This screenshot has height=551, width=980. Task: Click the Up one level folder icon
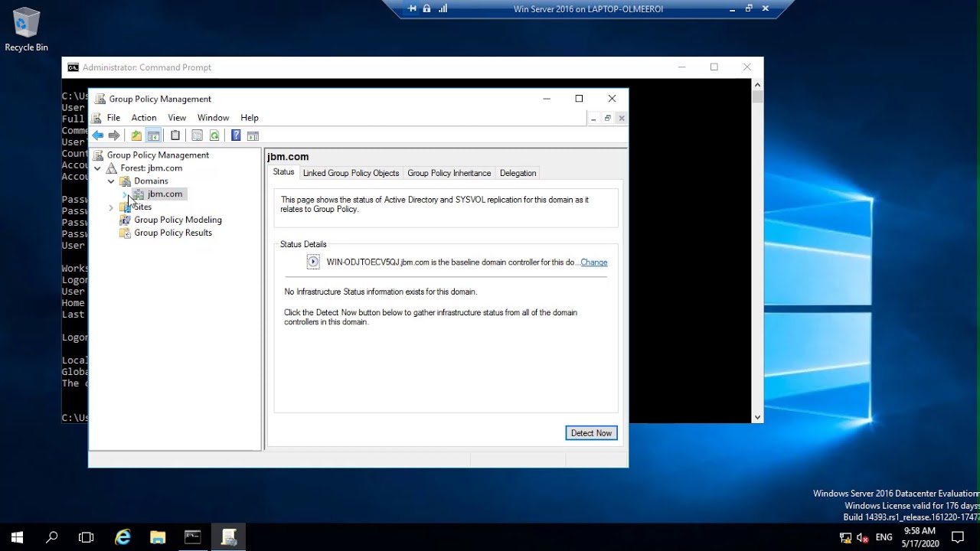136,135
